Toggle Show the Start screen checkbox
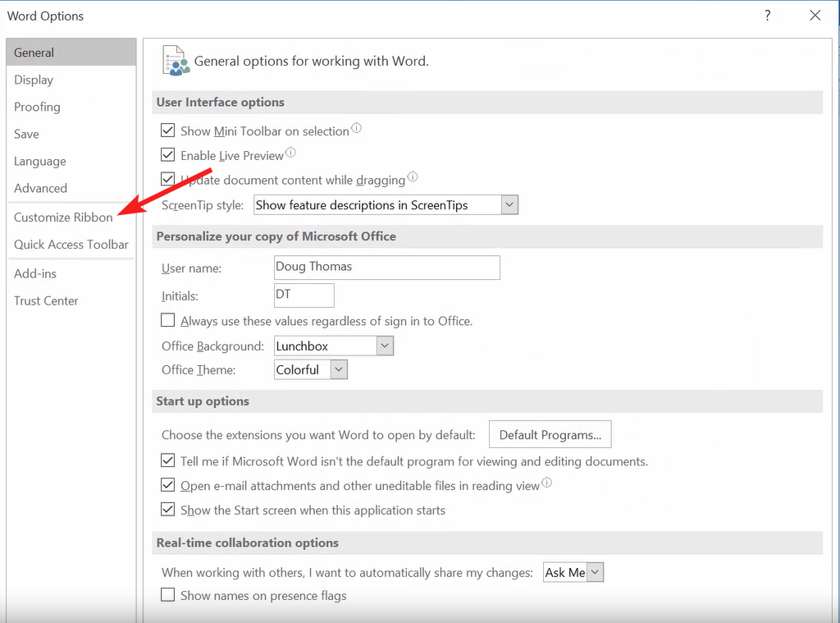The width and height of the screenshot is (840, 623). 167,510
